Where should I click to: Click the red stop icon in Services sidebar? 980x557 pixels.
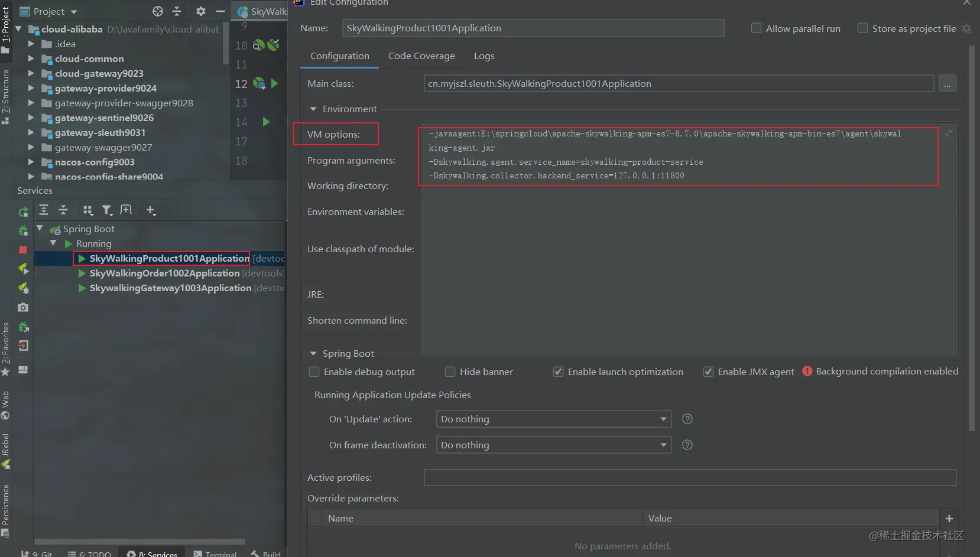(x=23, y=250)
